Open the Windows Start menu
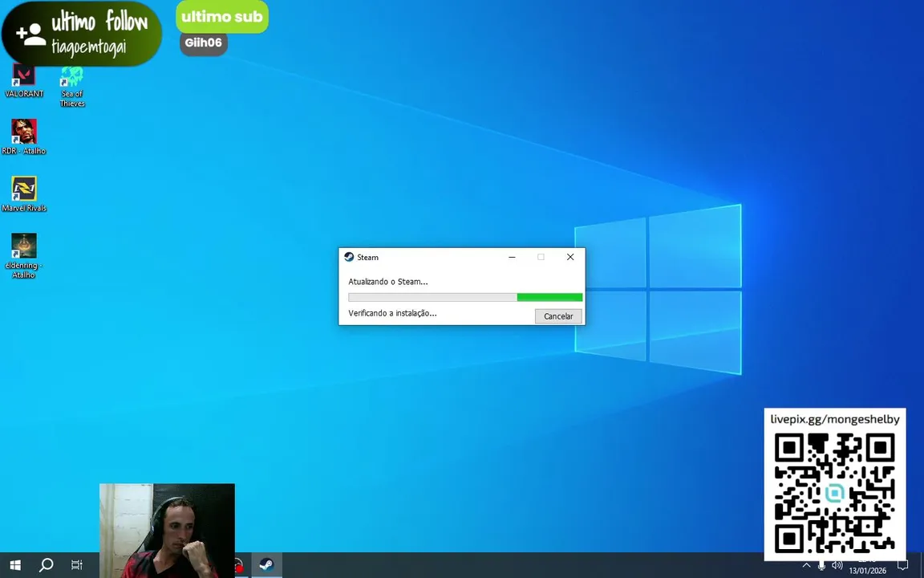The image size is (924, 578). click(15, 565)
